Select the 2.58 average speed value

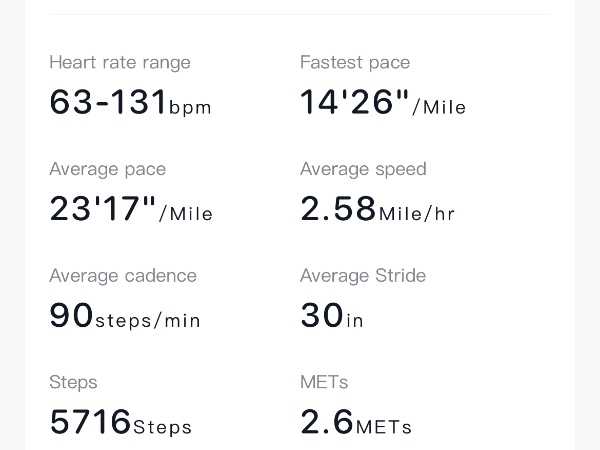coord(338,209)
